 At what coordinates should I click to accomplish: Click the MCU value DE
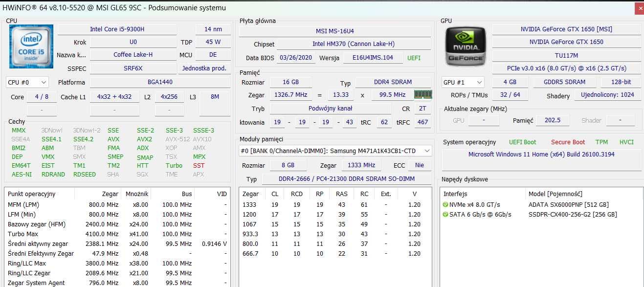coord(213,55)
